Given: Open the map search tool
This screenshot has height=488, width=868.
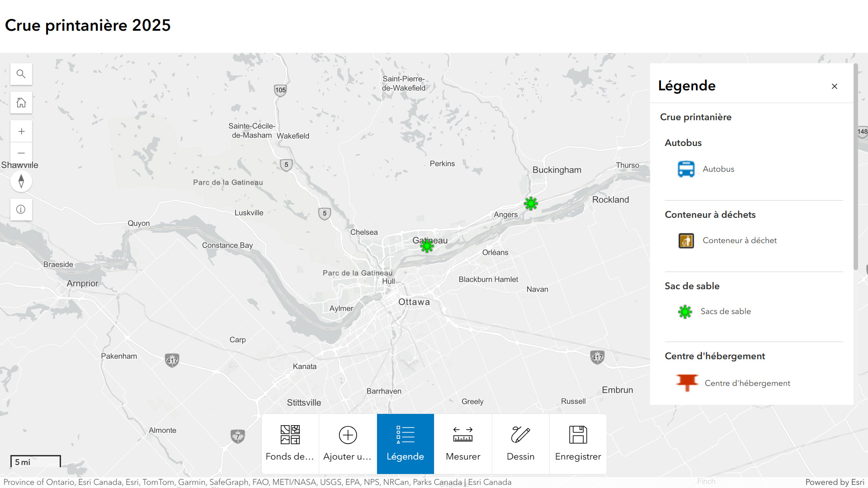Looking at the screenshot, I should click(21, 74).
